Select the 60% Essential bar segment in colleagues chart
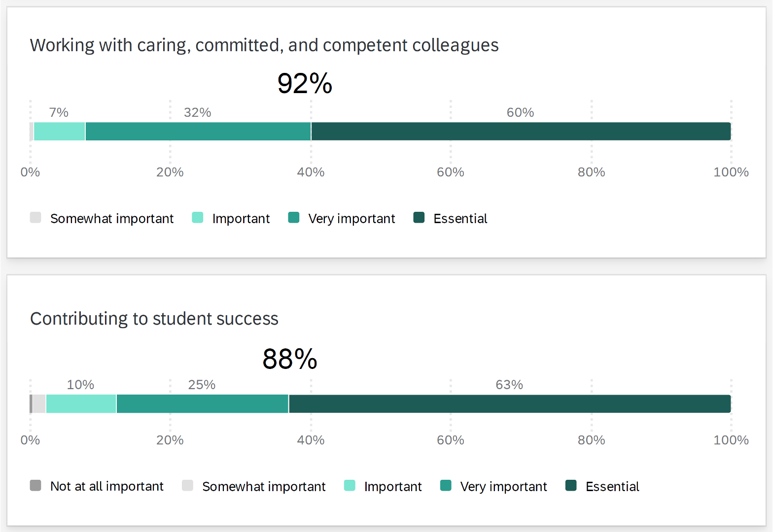Screen dimensions: 773x532 521,132
